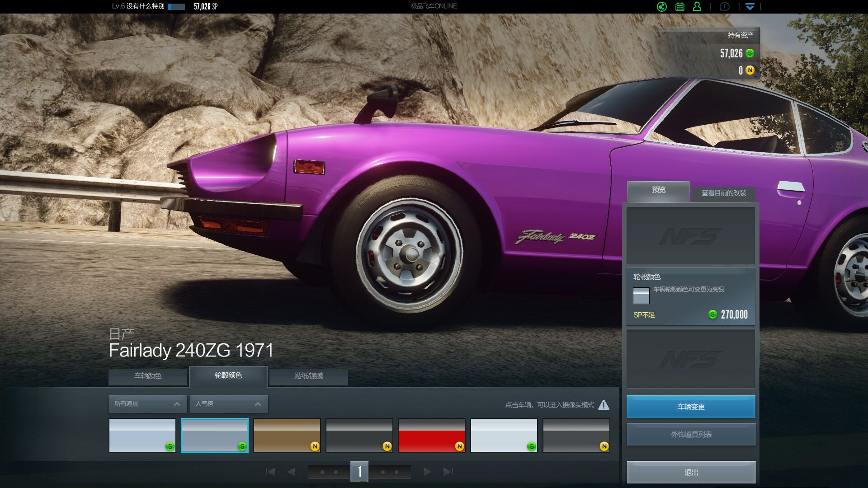Switch to the 贴纸/镀膜 tab

(309, 376)
